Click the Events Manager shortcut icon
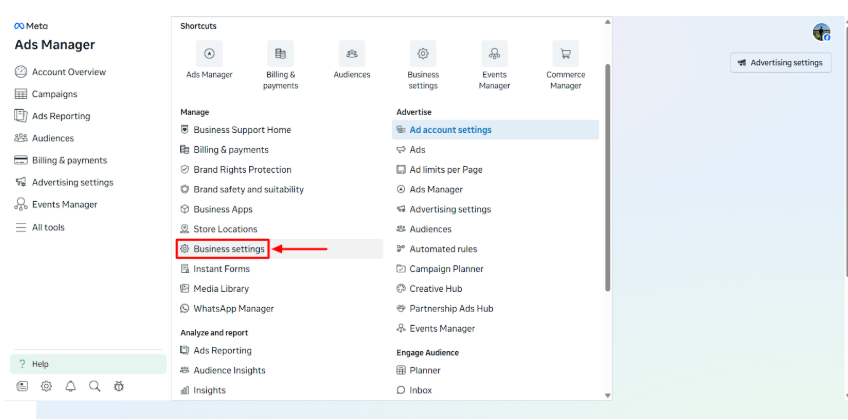The image size is (848, 420). point(494,54)
